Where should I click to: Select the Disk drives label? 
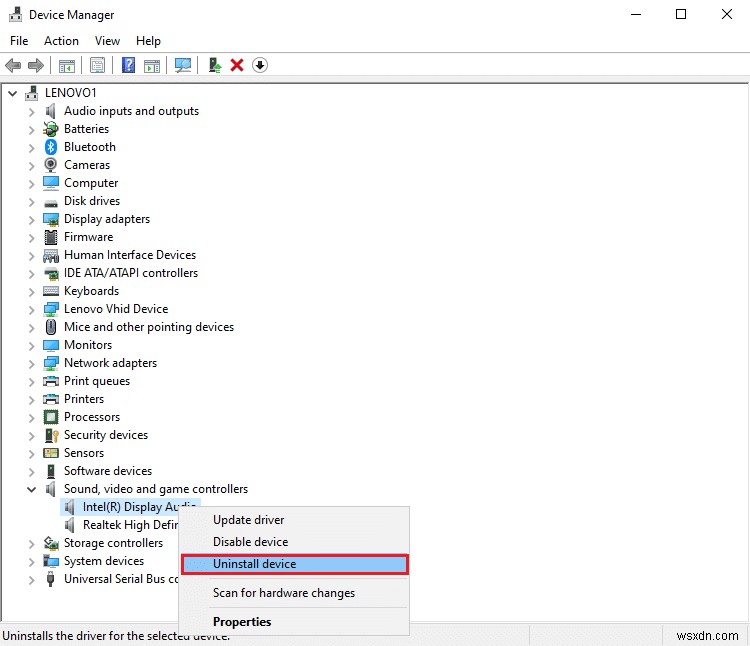[x=92, y=201]
